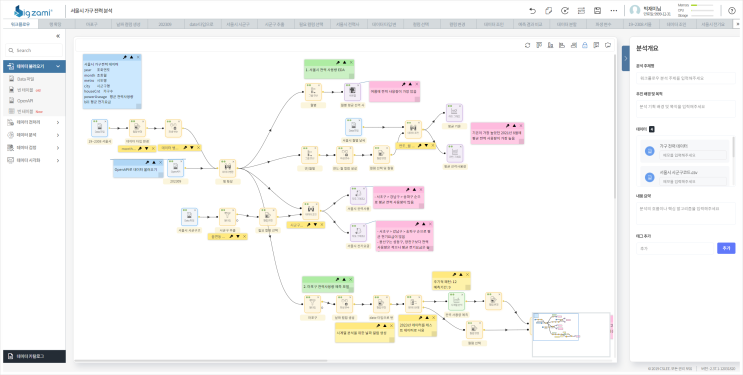
Task: Click the 분석 주제명 input field
Action: point(686,78)
